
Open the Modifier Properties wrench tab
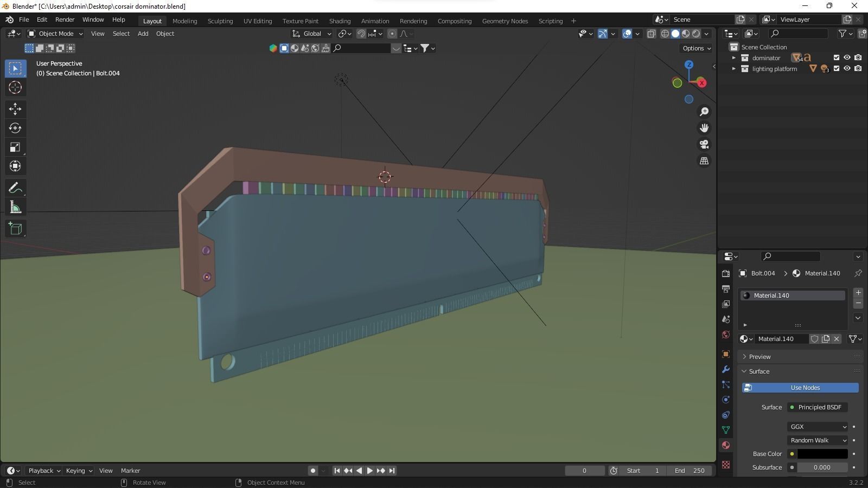tap(725, 370)
